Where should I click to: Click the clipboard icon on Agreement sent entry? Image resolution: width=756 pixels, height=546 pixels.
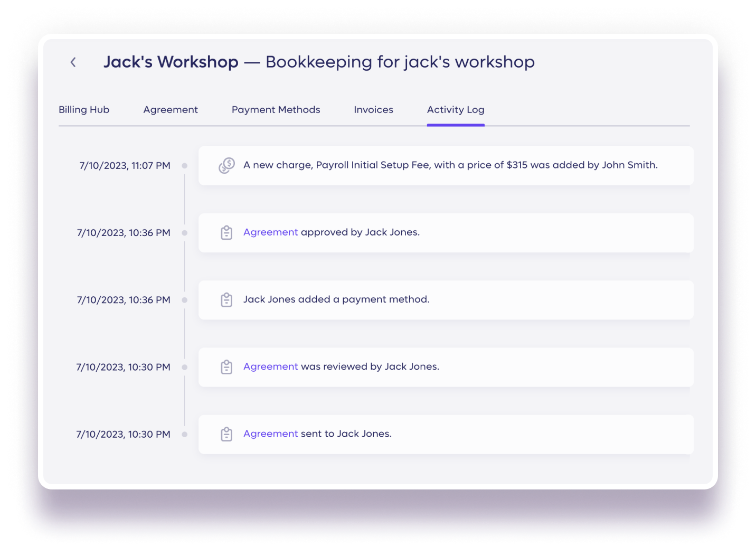point(226,434)
